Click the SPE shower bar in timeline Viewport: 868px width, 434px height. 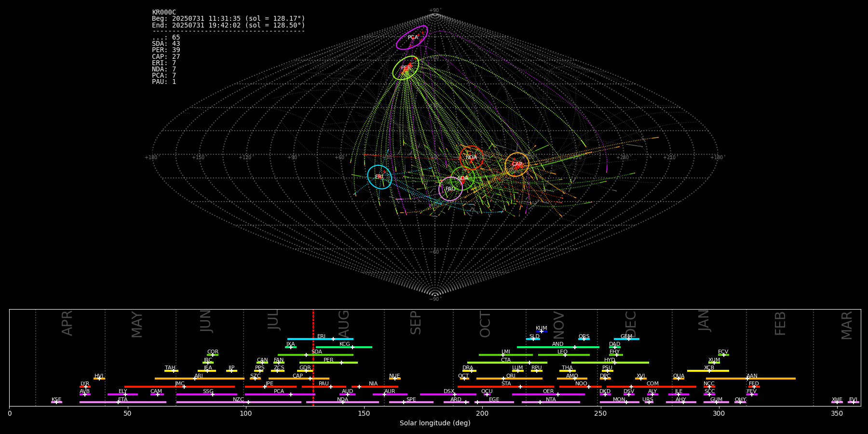tap(411, 402)
